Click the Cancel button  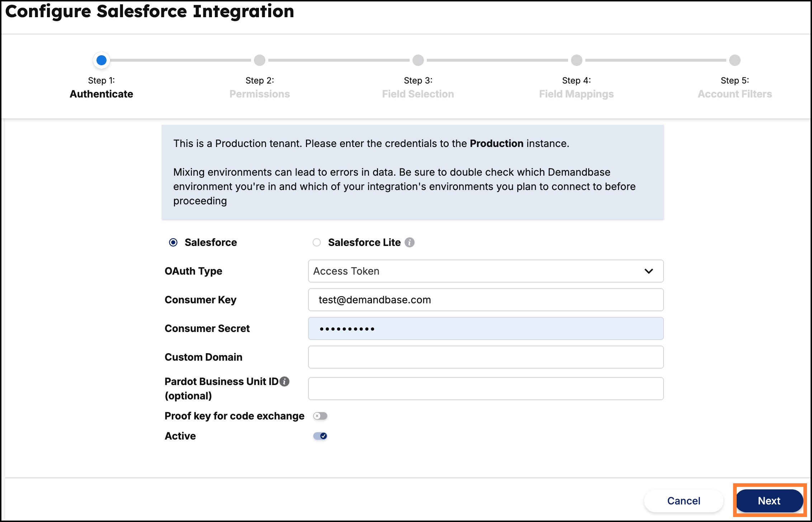click(684, 501)
